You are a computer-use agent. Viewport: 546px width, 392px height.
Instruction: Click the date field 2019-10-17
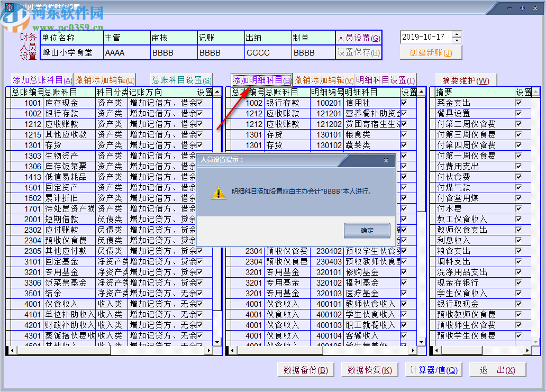tap(426, 37)
